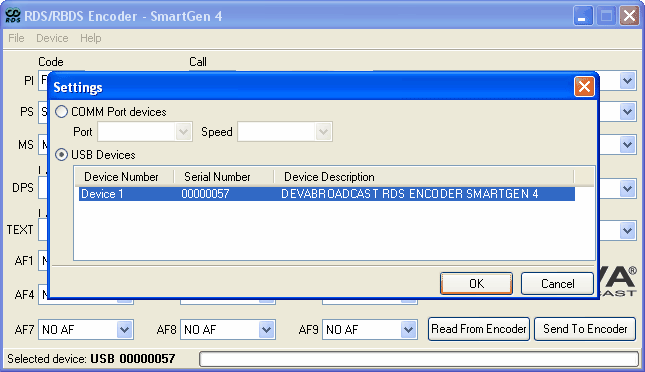Image resolution: width=645 pixels, height=372 pixels.
Task: Click the RDS application icon in title bar
Action: pos(13,16)
